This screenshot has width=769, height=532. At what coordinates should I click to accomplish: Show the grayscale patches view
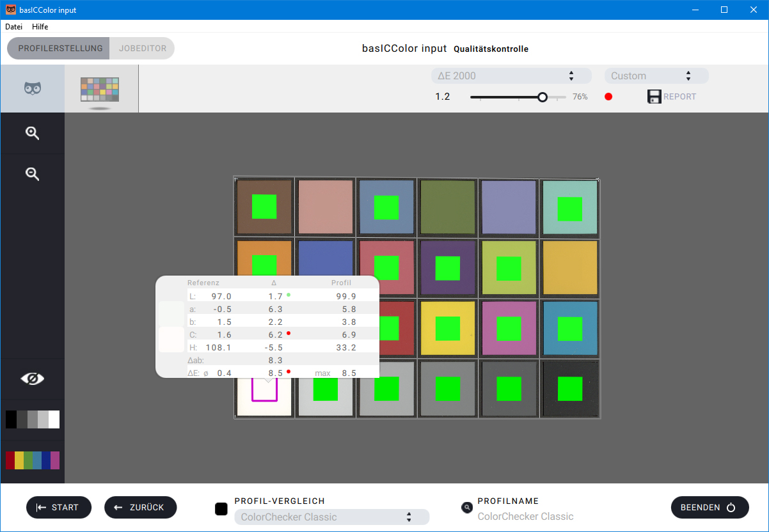coord(33,419)
